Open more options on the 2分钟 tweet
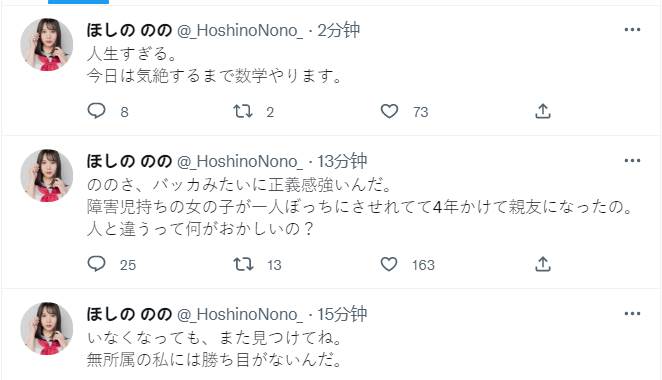 (632, 30)
